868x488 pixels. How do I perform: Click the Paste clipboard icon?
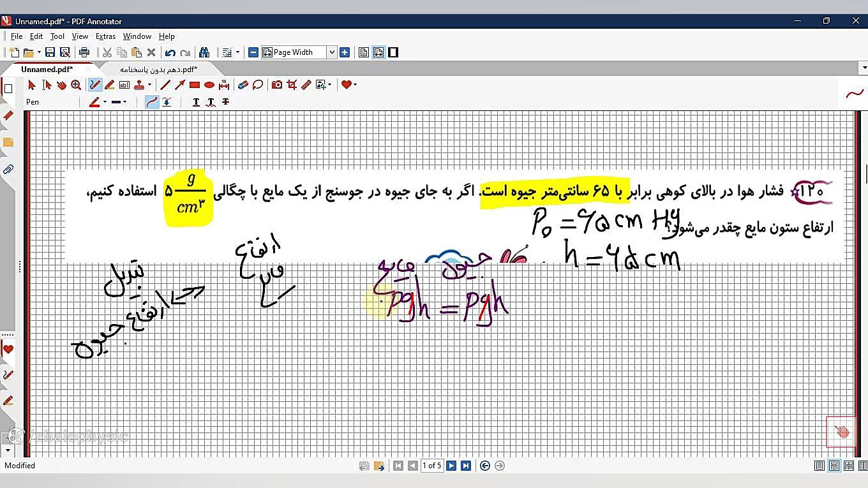(137, 52)
